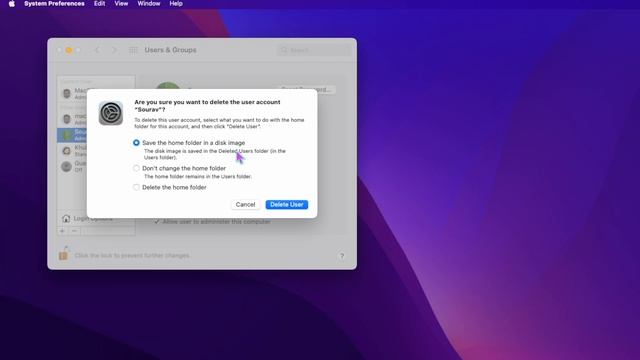Click the Reset Password button behind dialog
Screen dimensions: 640x360
point(307,89)
